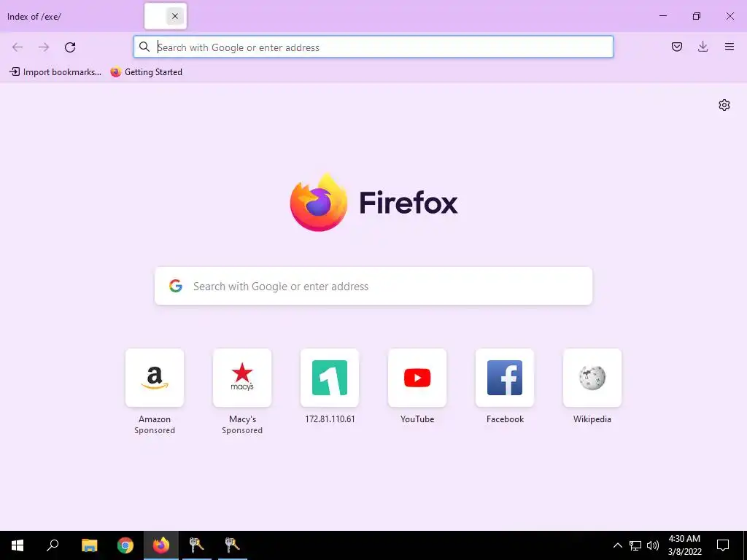This screenshot has height=560, width=747.
Task: Open new tab personalize gear settings
Action: [x=724, y=105]
